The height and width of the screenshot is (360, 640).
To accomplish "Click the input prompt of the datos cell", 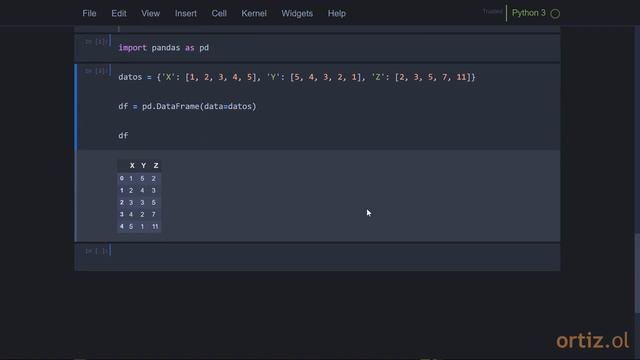I will [x=96, y=71].
